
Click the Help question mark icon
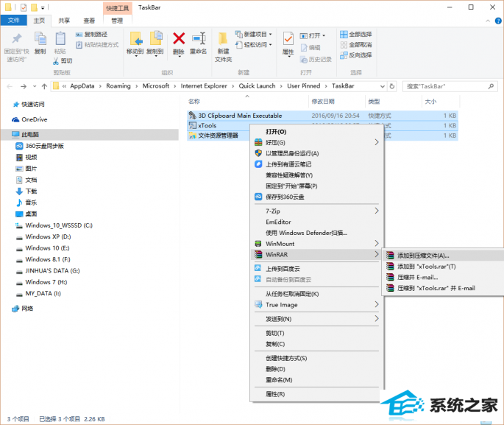click(x=498, y=21)
